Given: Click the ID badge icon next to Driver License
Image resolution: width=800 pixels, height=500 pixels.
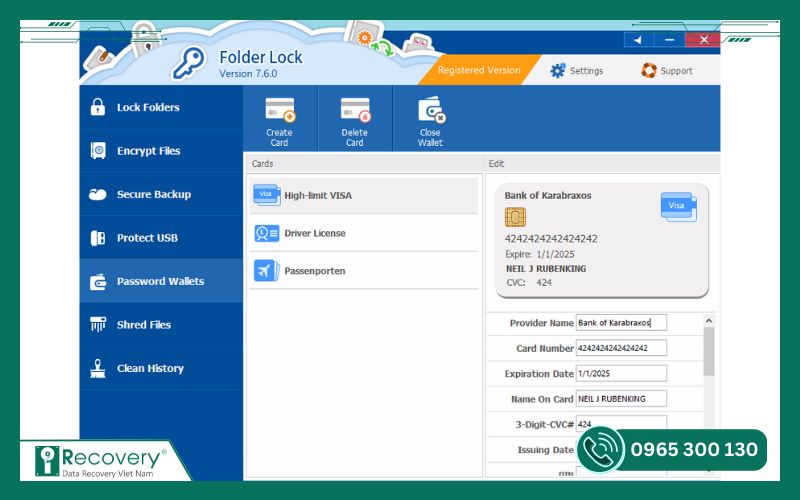Looking at the screenshot, I should point(267,234).
